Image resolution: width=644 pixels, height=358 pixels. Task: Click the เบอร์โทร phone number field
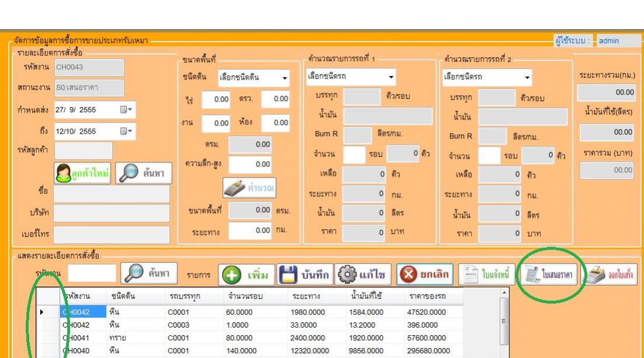[112, 235]
